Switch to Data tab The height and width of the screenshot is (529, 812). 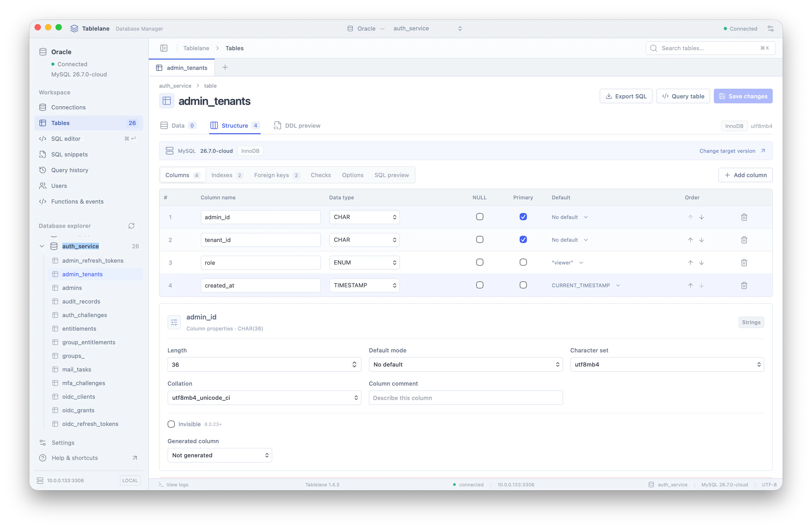point(178,126)
